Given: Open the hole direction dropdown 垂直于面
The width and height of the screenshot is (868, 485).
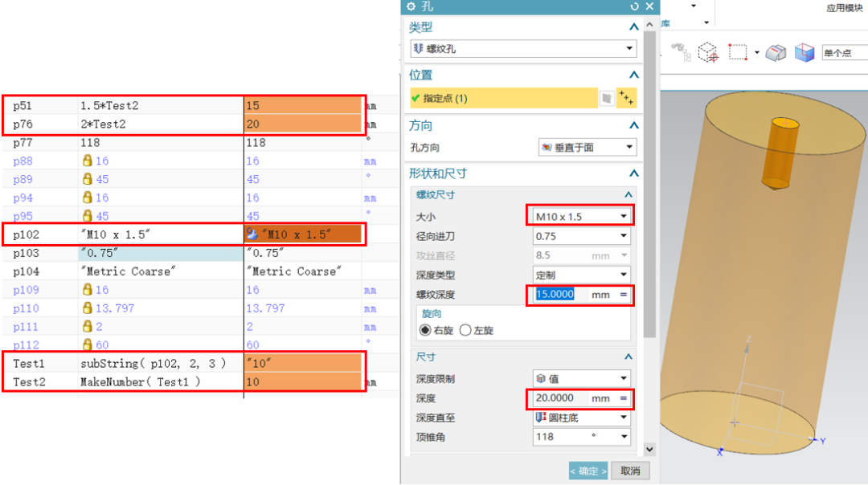Looking at the screenshot, I should tap(588, 147).
